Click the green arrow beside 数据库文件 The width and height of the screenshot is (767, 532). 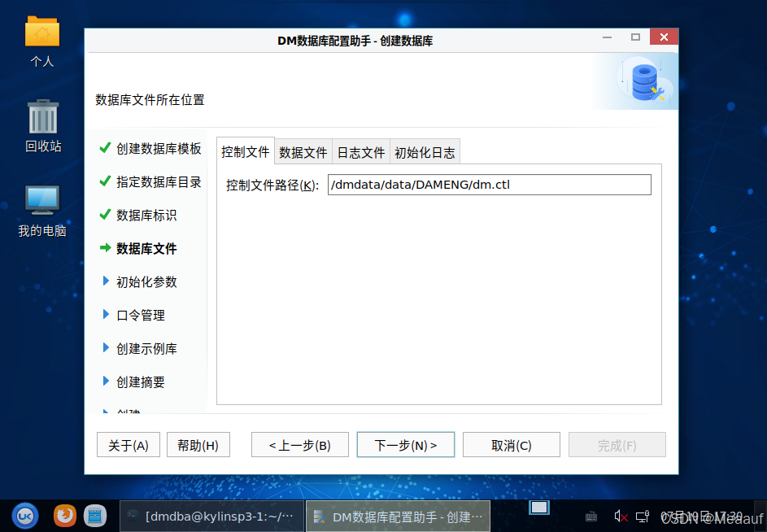[105, 247]
